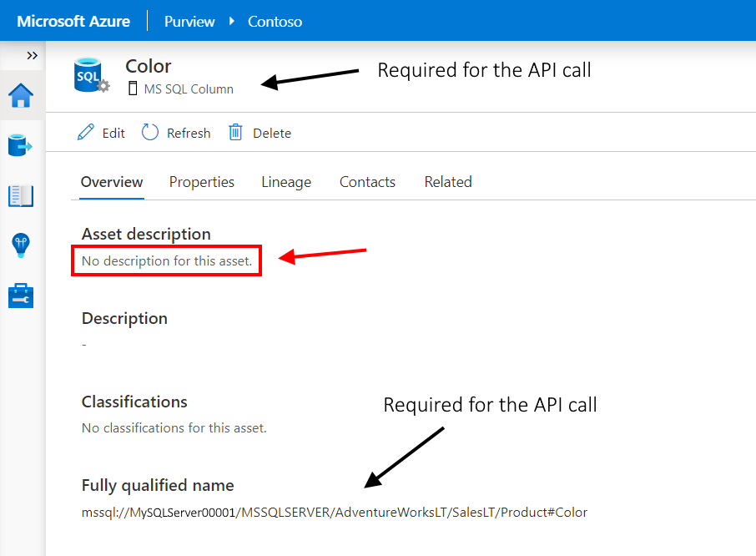This screenshot has height=556, width=756.
Task: Switch to the Overview tab
Action: click(112, 182)
